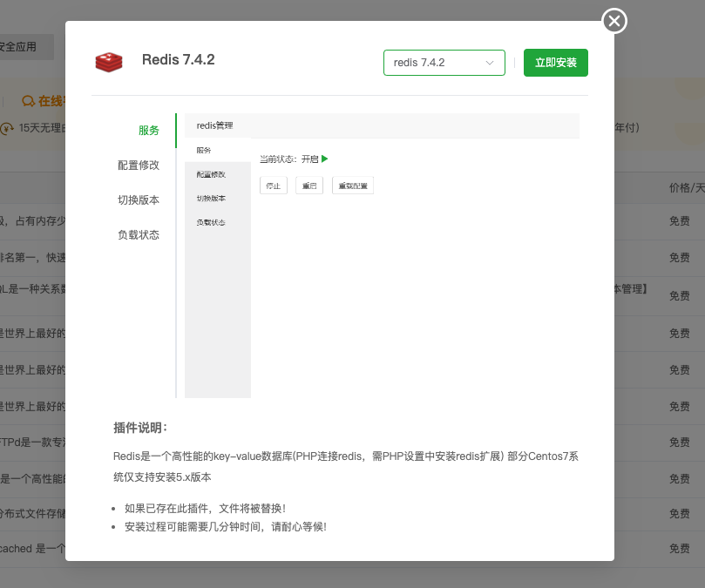Select the 负载状态 tab in dialog
This screenshot has height=588, width=705.
click(x=139, y=234)
